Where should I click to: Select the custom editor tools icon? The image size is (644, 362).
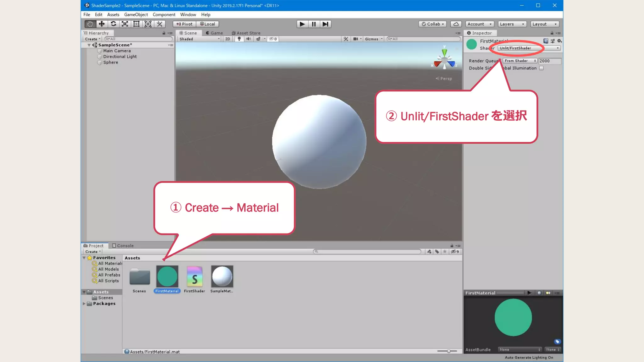click(x=159, y=24)
